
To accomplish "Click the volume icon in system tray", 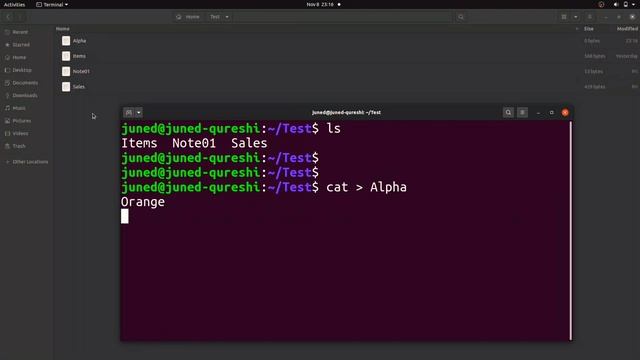I will pyautogui.click(x=616, y=4).
